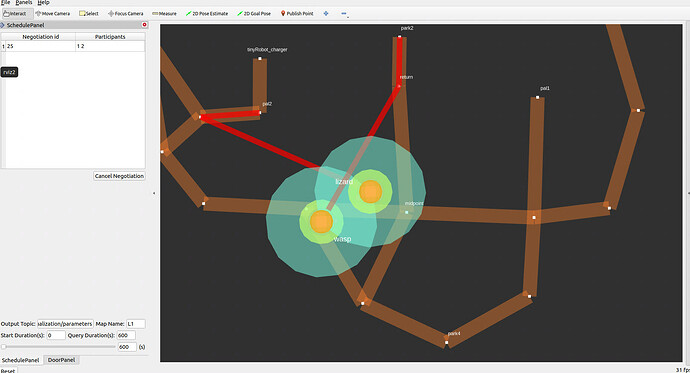The width and height of the screenshot is (690, 373).
Task: Activate the Focus Camera tool
Action: click(x=125, y=13)
